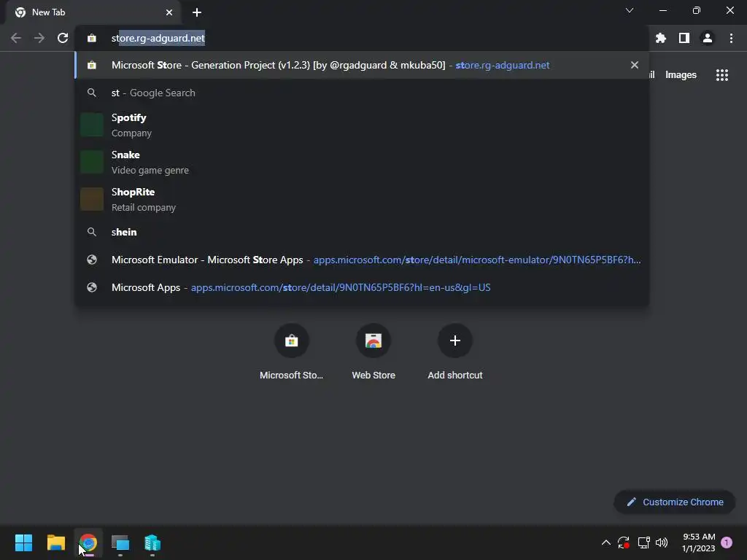
Task: Open Chrome's three-dot menu
Action: tap(731, 38)
